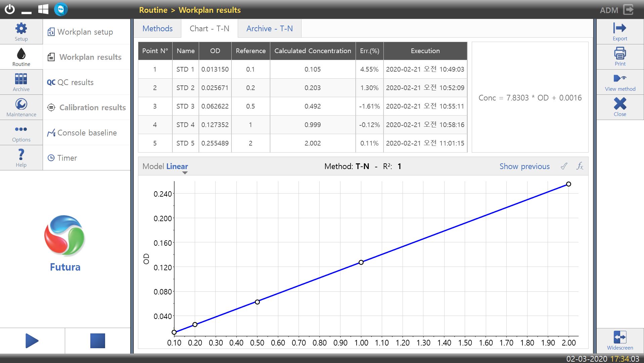Open the Archive section
Screen dimensions: 644x363
pos(21,82)
